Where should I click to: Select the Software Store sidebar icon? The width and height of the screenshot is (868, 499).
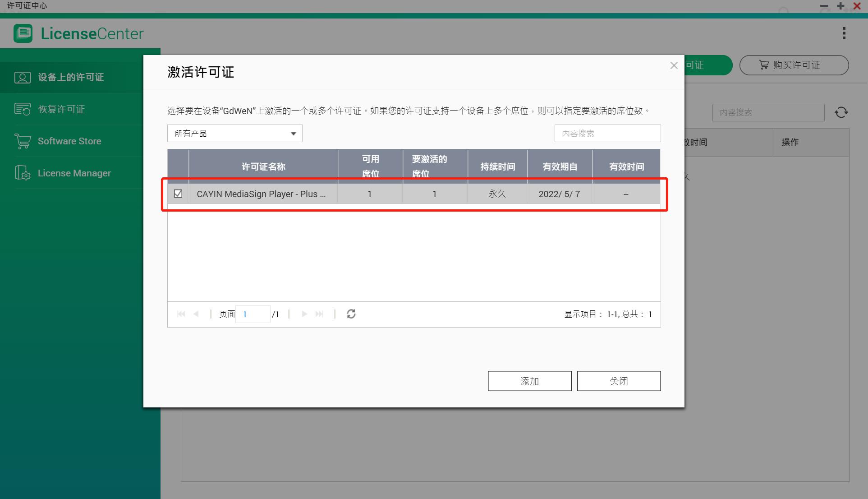tap(22, 141)
